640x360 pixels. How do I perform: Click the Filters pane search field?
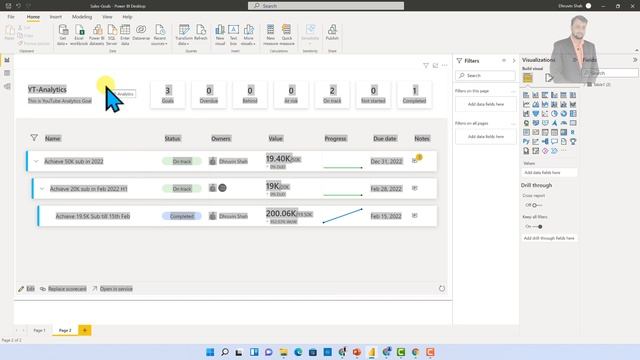click(x=485, y=76)
